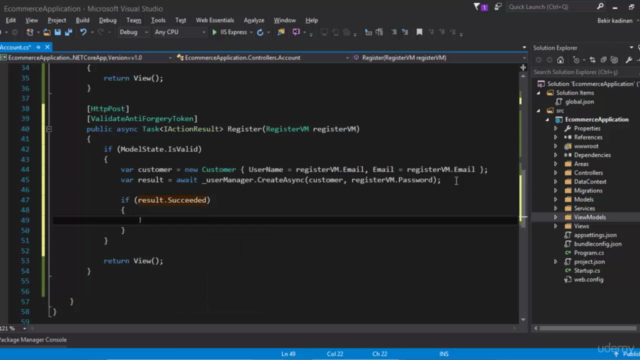Open the Project menu
This screenshot has width=640, height=360.
click(x=57, y=20)
